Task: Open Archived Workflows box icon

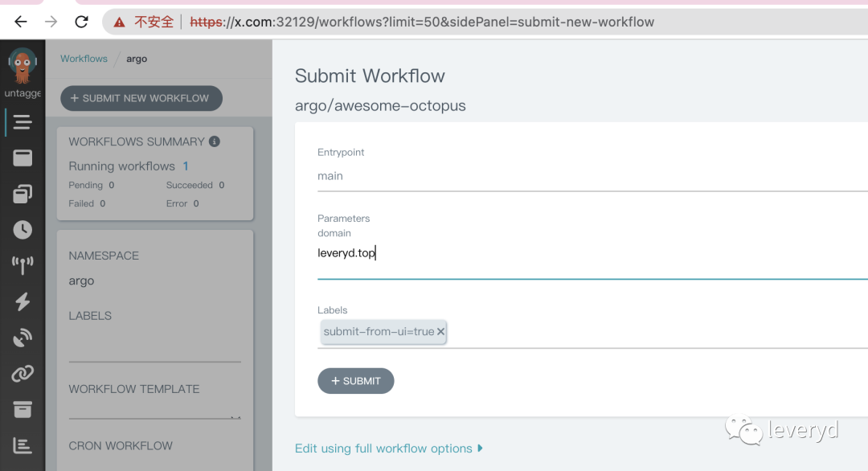Action: pos(23,410)
